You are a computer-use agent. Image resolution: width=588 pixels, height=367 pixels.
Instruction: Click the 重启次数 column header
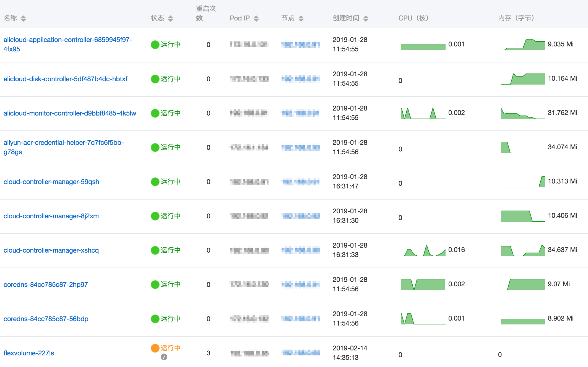[x=206, y=13]
